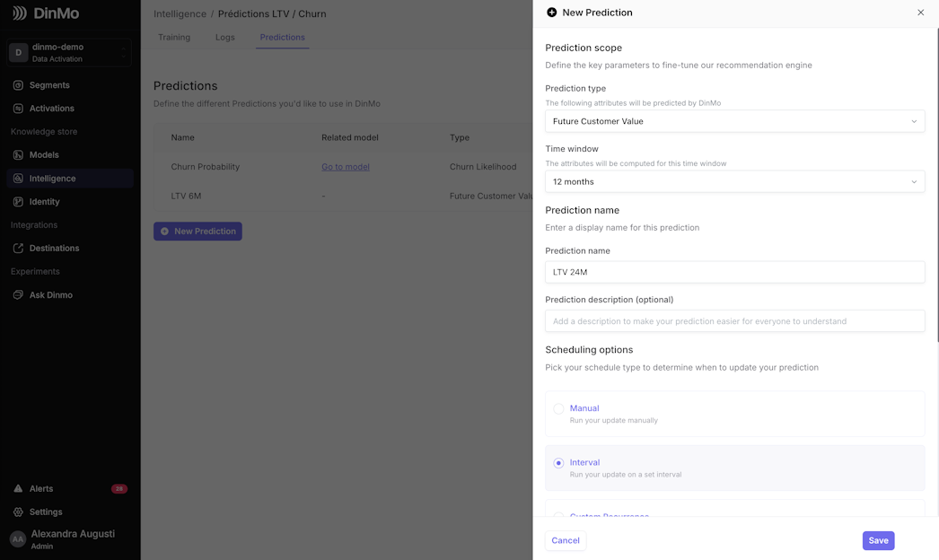Switch to the Logs tab

(225, 37)
